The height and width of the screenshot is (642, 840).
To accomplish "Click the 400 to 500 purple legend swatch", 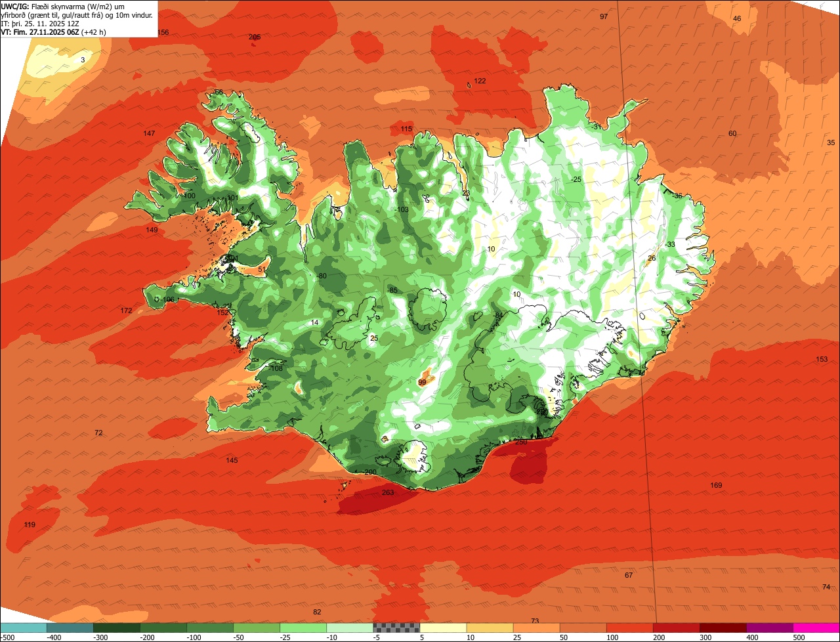I will [769, 628].
